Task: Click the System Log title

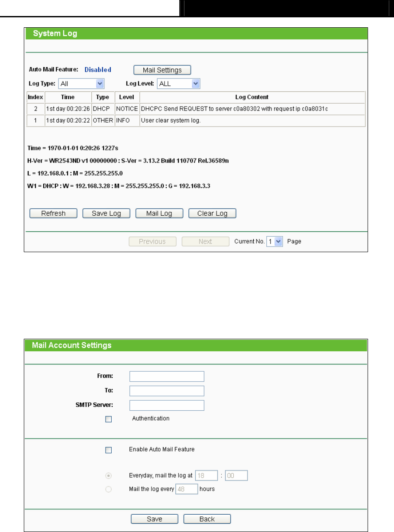Action: [55, 34]
